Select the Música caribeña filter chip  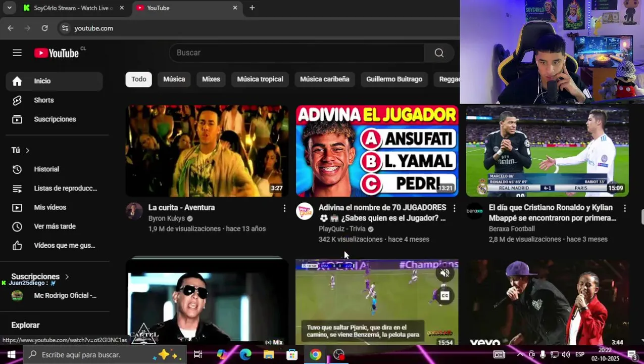[325, 79]
